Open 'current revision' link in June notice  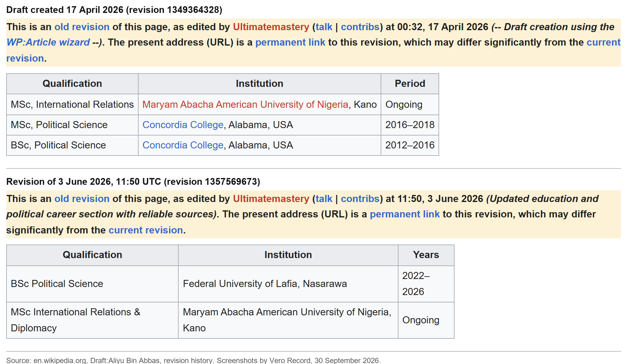point(146,230)
